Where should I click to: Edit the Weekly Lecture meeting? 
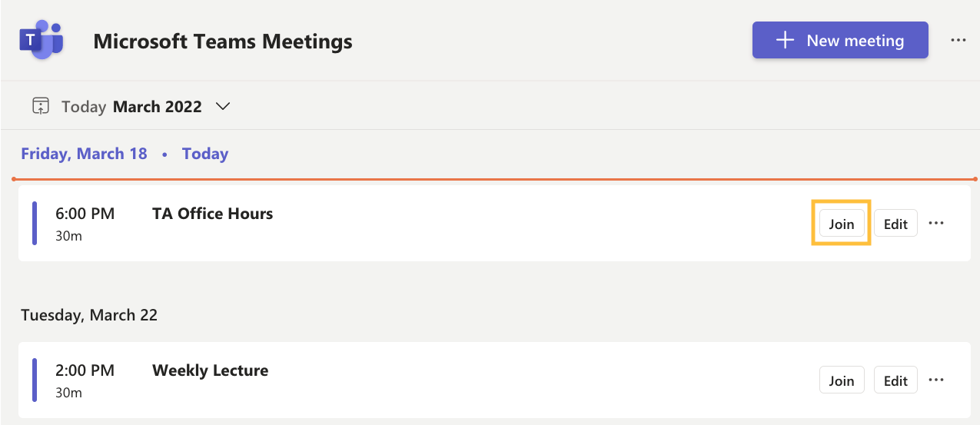[895, 380]
